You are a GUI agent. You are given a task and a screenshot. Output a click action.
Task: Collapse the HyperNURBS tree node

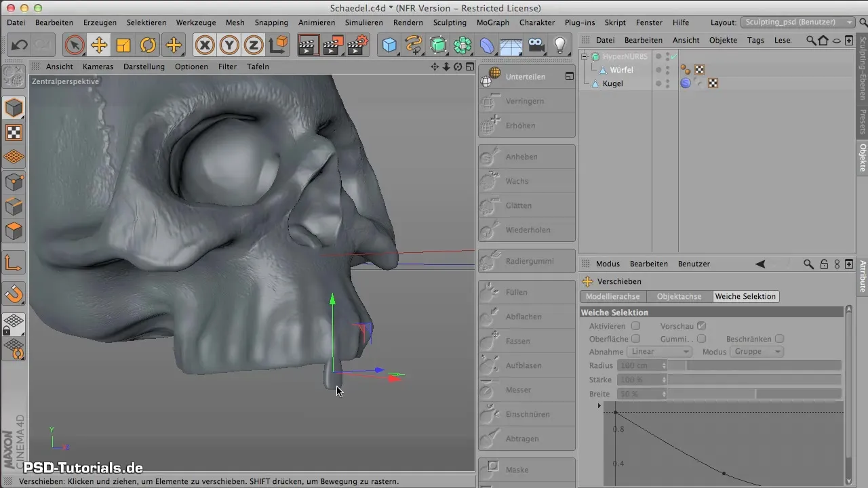point(585,56)
